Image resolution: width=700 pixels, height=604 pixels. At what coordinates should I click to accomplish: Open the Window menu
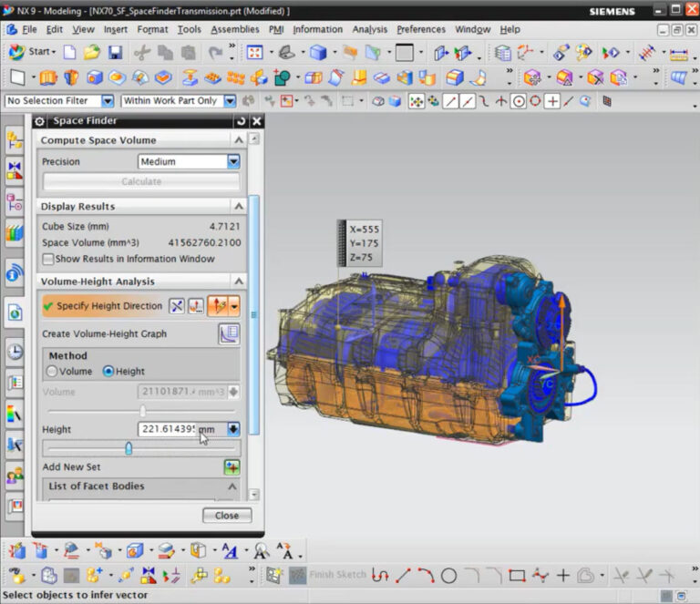[x=473, y=29]
